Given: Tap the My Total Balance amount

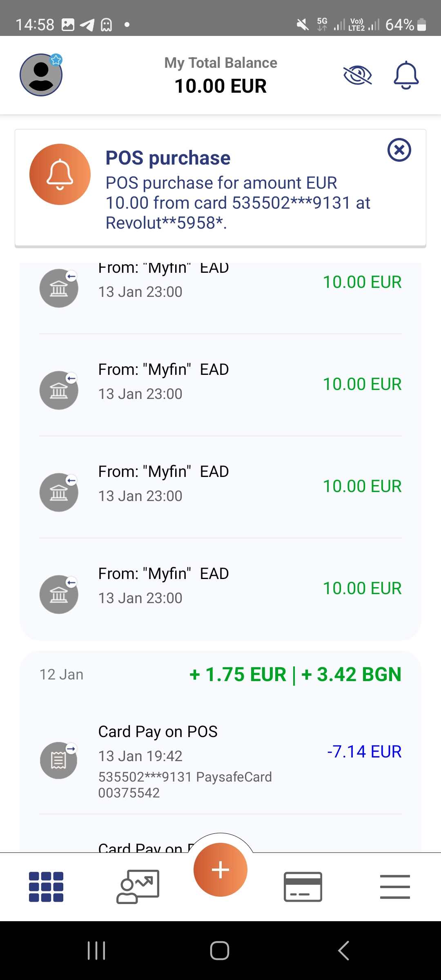Looking at the screenshot, I should point(220,86).
